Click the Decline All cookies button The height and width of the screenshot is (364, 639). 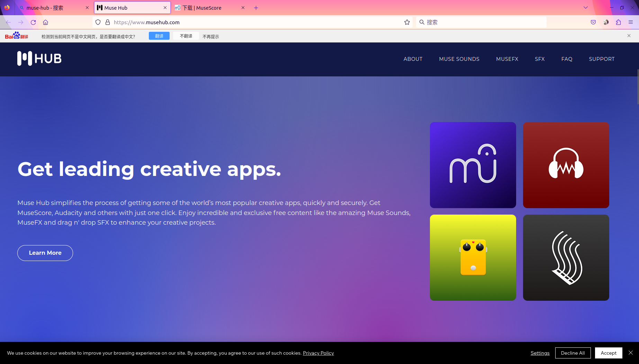click(x=573, y=353)
